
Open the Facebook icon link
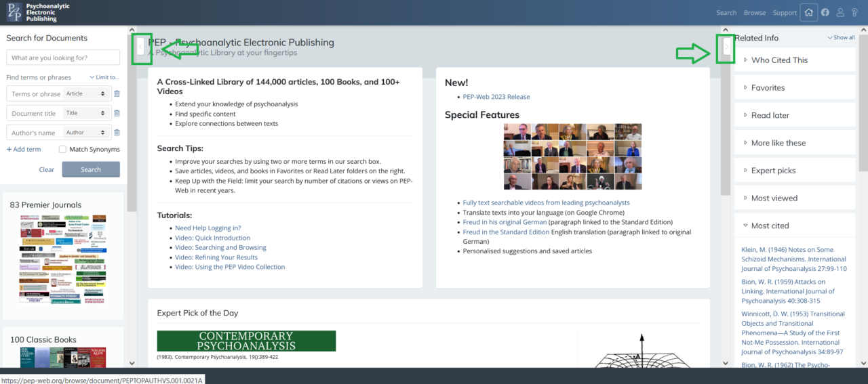(825, 12)
